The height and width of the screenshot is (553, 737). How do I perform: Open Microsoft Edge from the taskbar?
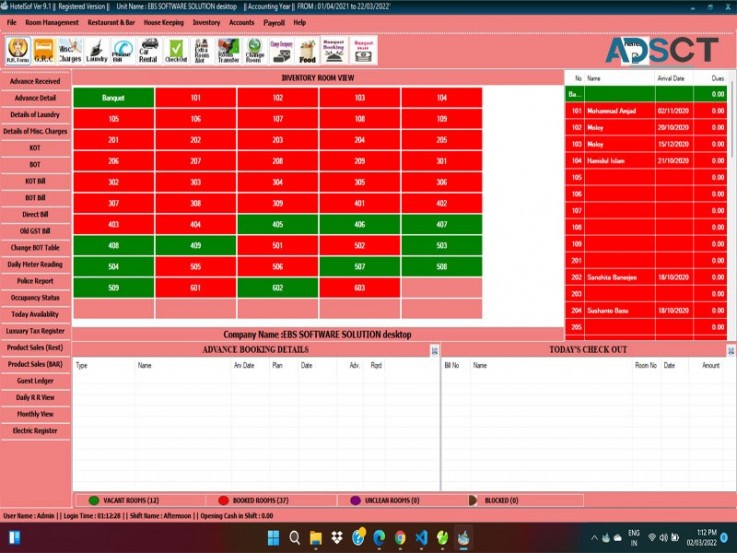click(x=379, y=537)
